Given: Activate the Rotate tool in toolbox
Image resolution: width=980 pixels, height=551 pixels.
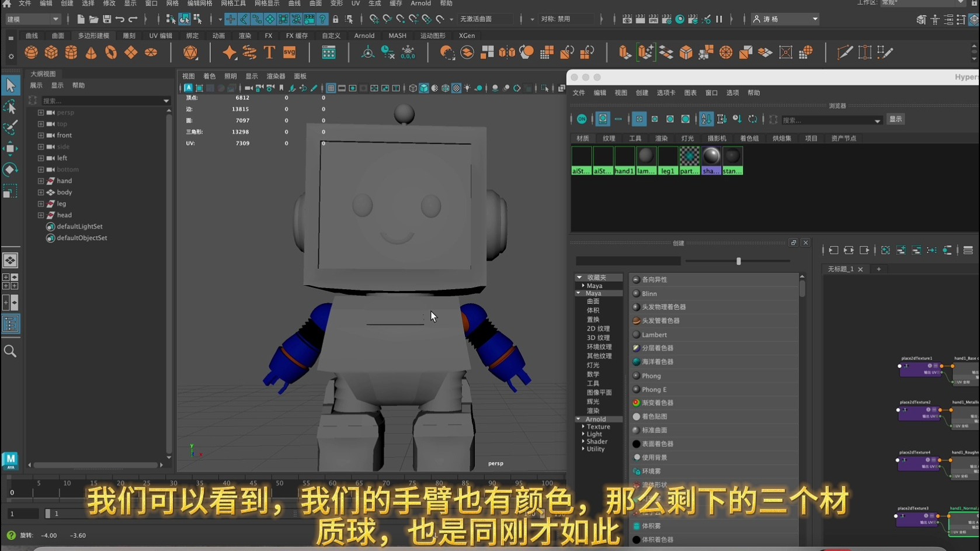Looking at the screenshot, I should point(10,170).
